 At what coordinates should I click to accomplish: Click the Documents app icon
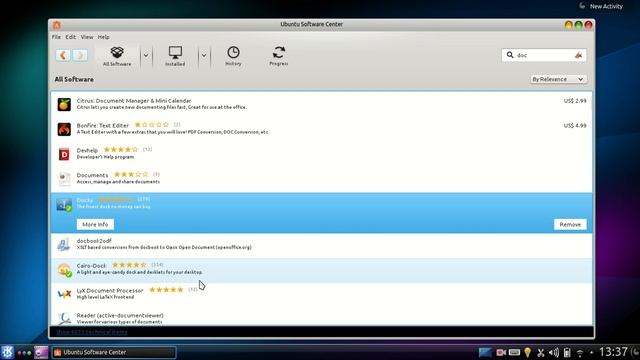64,179
